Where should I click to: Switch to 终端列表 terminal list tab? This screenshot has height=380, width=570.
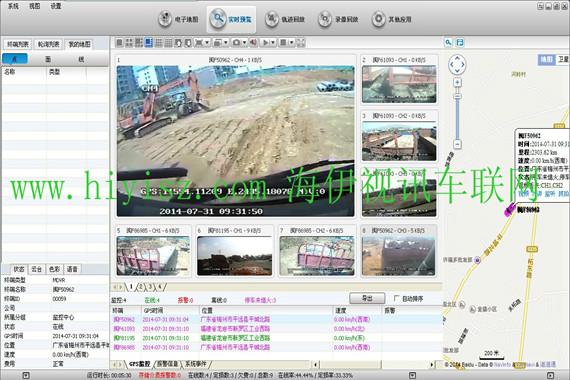[x=18, y=44]
